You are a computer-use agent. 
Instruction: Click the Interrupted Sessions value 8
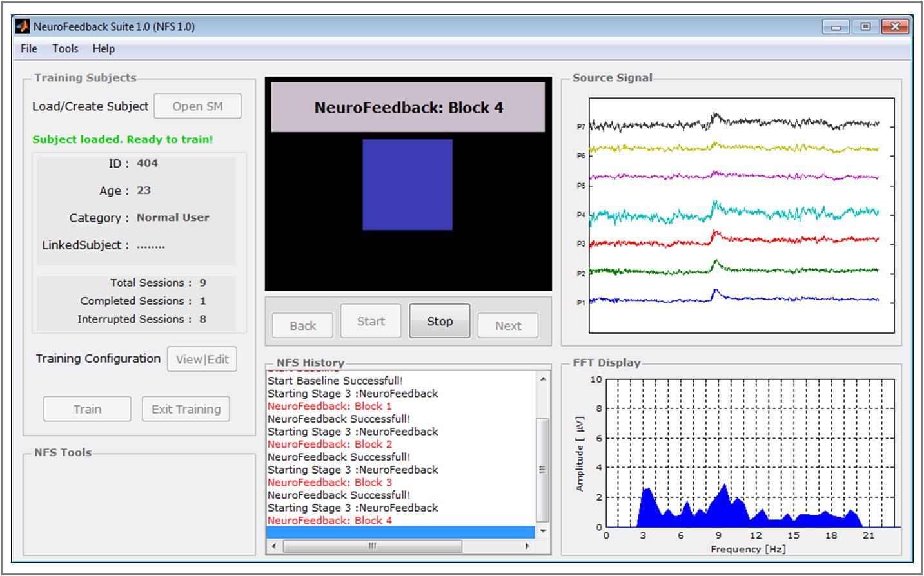click(x=202, y=319)
